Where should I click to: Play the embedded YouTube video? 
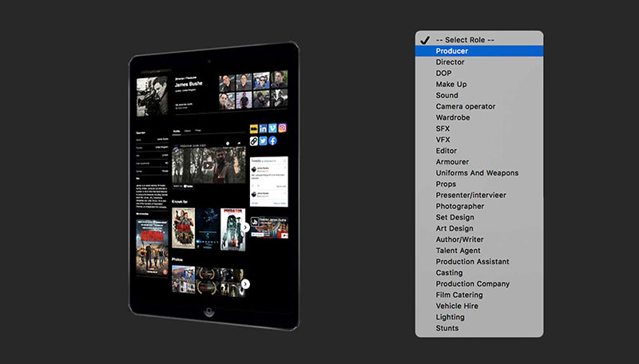coord(207,166)
